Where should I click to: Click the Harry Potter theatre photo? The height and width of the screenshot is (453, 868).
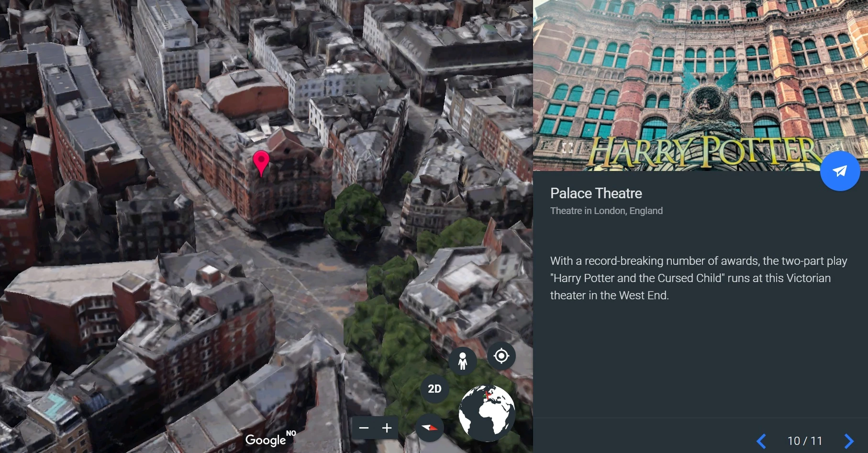point(701,85)
